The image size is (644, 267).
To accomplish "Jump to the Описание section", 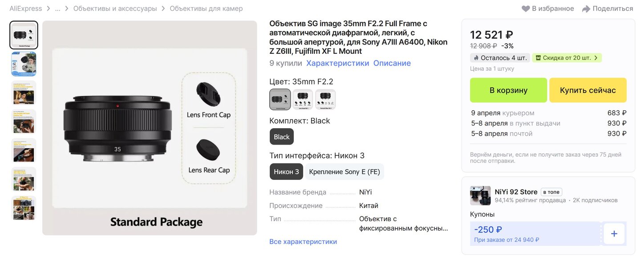I will [392, 63].
